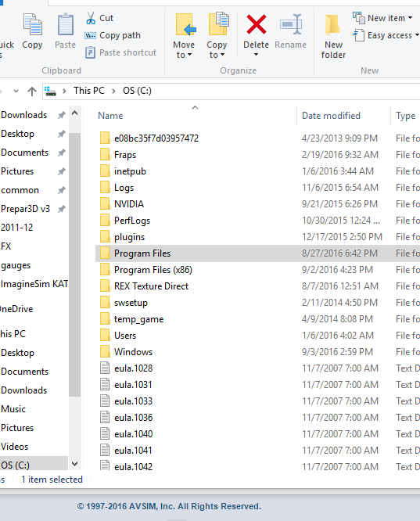
Task: Select the Program Files (x86) folder
Action: tap(153, 270)
